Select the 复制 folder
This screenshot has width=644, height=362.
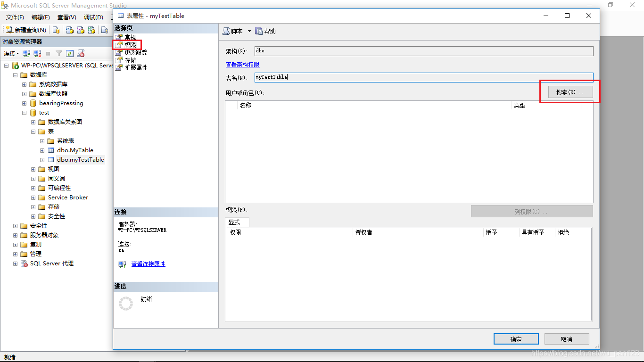click(x=36, y=245)
